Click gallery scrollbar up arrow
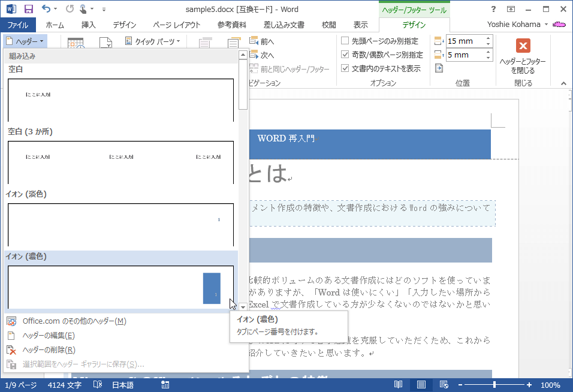The height and width of the screenshot is (392, 573). pos(243,55)
